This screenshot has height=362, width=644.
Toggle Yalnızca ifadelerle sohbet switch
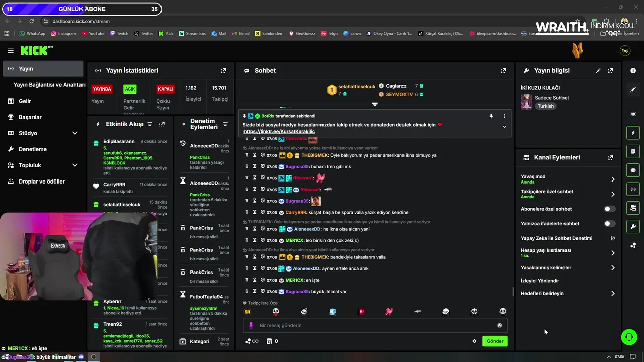[x=609, y=224]
